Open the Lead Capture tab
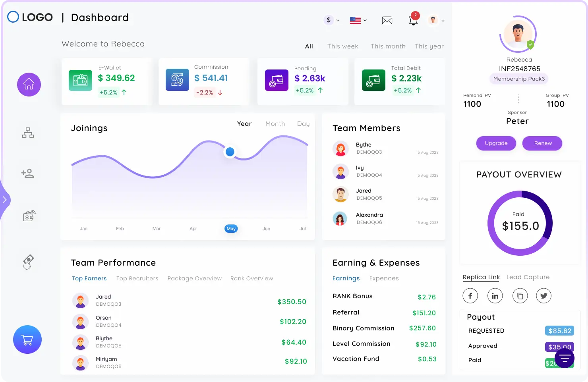588x382 pixels. point(528,277)
